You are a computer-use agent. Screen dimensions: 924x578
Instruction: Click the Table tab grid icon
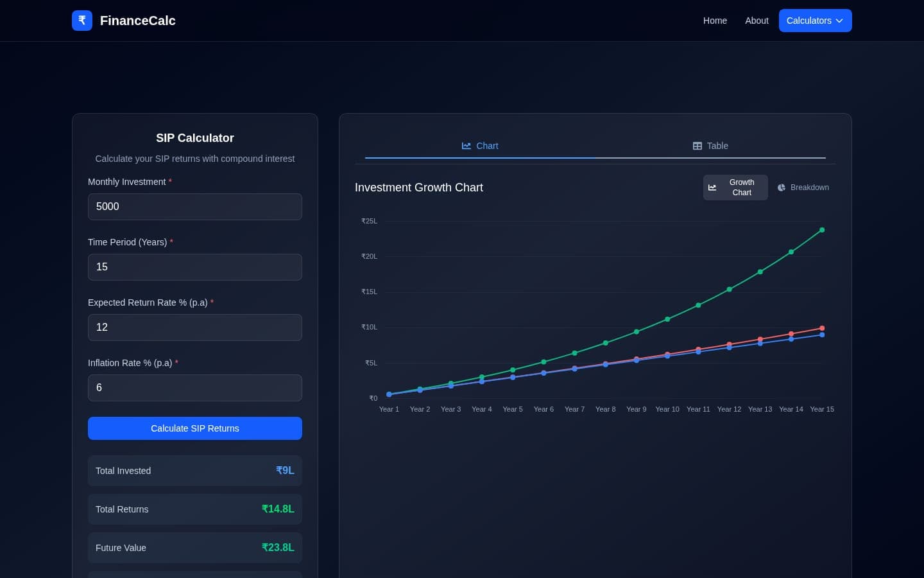[697, 146]
